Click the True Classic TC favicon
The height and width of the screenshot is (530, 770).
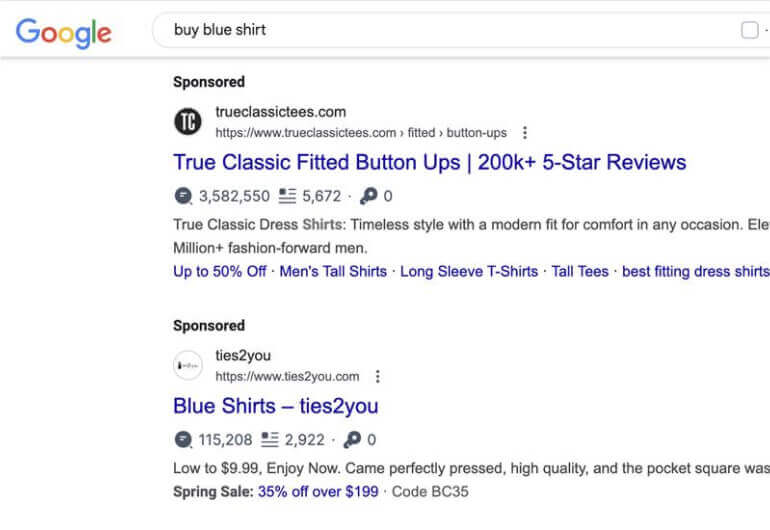click(x=188, y=121)
